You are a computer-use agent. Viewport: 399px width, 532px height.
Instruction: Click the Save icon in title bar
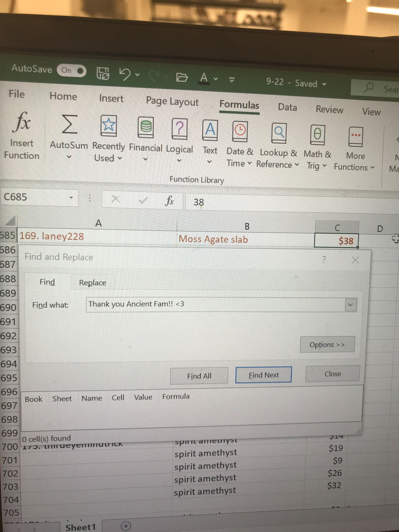click(x=103, y=73)
